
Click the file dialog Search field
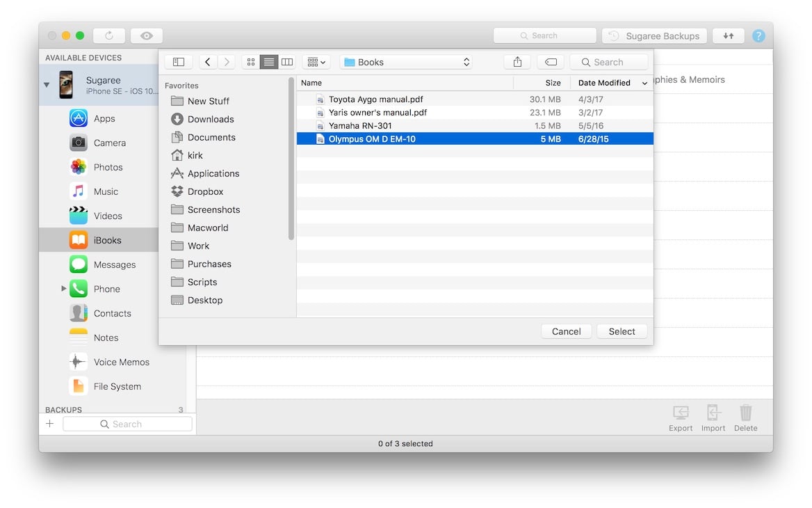tap(609, 62)
